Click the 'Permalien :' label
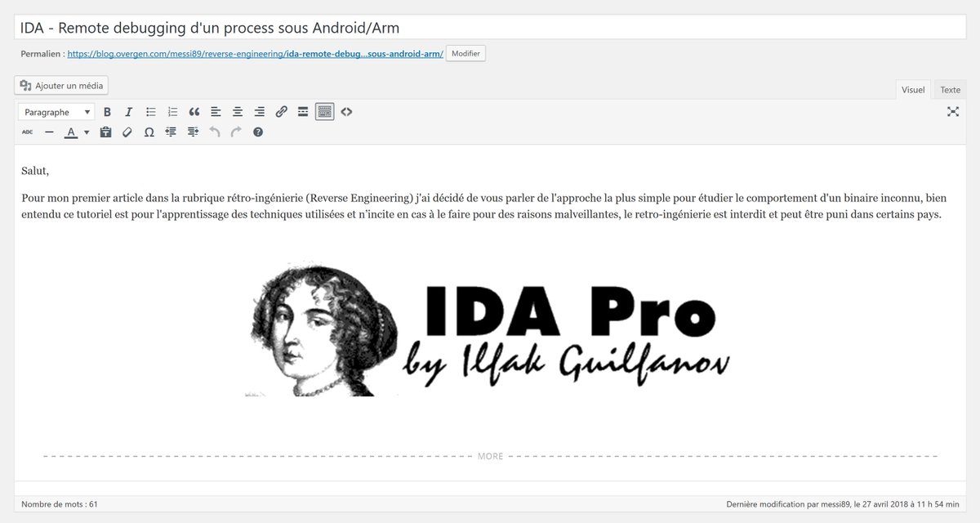Viewport: 980px width, 523px height. click(43, 54)
